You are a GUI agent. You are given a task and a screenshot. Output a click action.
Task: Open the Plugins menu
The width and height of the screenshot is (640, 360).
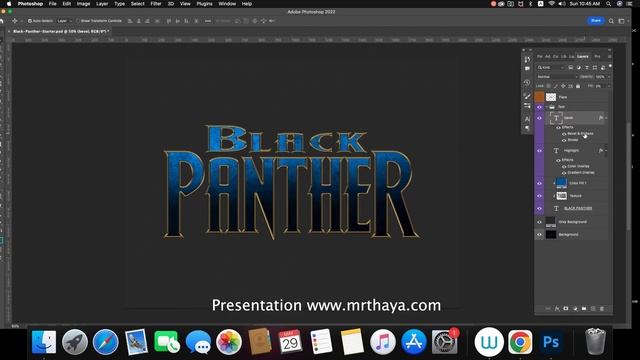(204, 4)
